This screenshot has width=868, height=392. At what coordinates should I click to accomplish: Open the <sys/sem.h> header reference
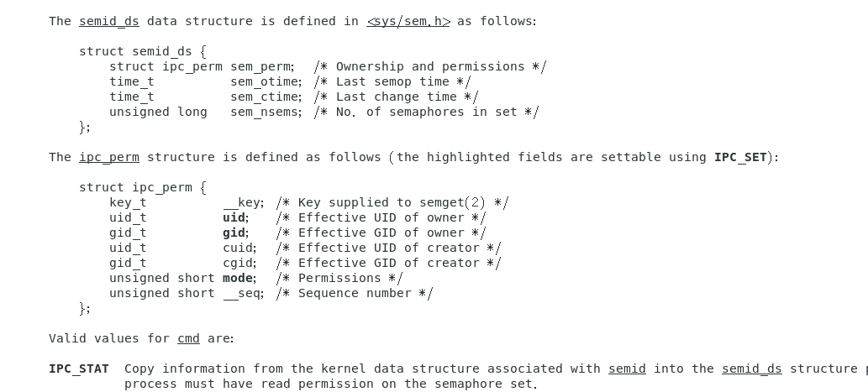(408, 21)
